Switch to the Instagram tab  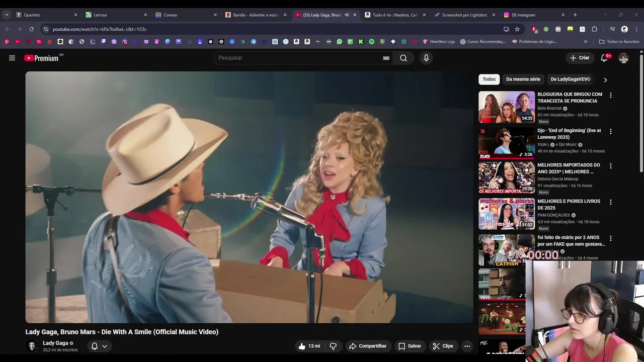pyautogui.click(x=534, y=15)
